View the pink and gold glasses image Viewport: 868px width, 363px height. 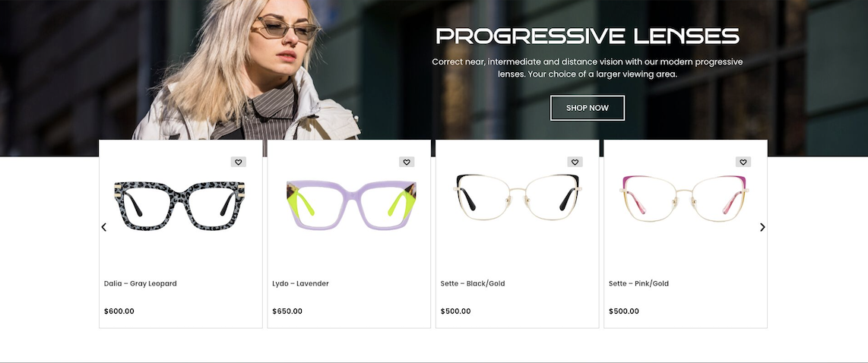pos(684,198)
